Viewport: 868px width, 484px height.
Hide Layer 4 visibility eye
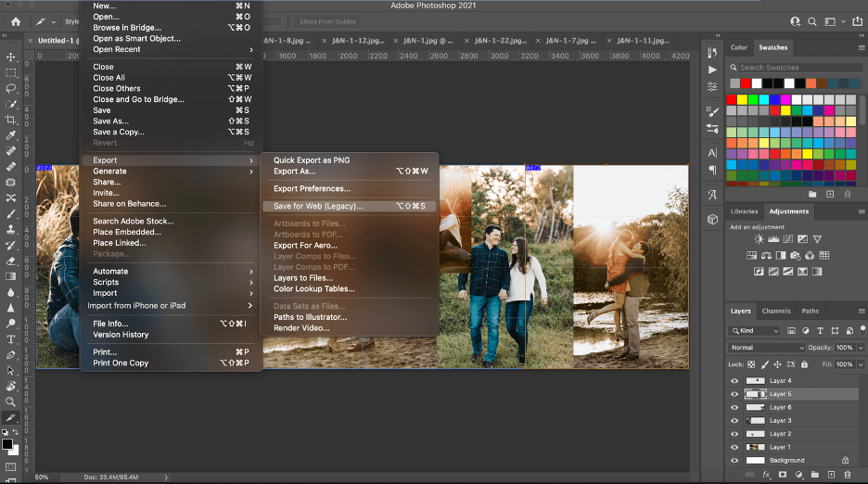coord(734,381)
